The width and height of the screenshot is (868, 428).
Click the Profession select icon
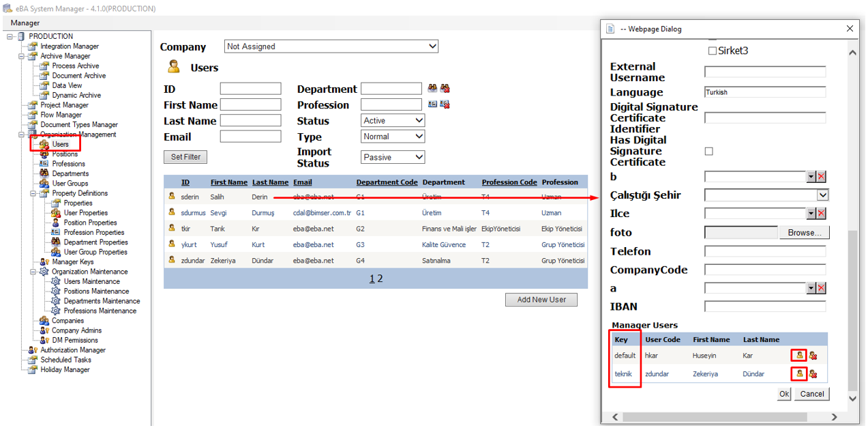pos(432,104)
